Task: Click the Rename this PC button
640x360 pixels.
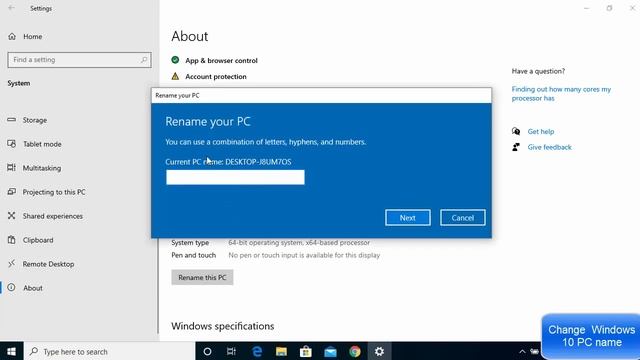Action: click(202, 277)
